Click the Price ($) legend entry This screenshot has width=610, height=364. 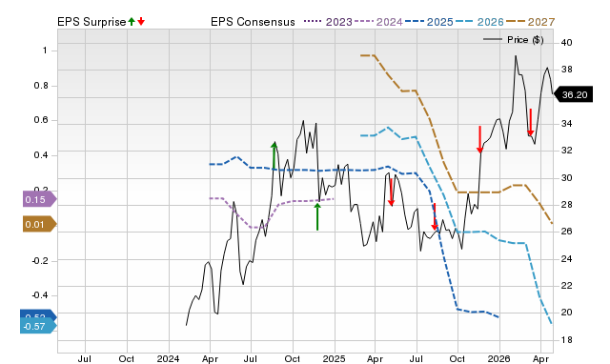click(x=513, y=40)
